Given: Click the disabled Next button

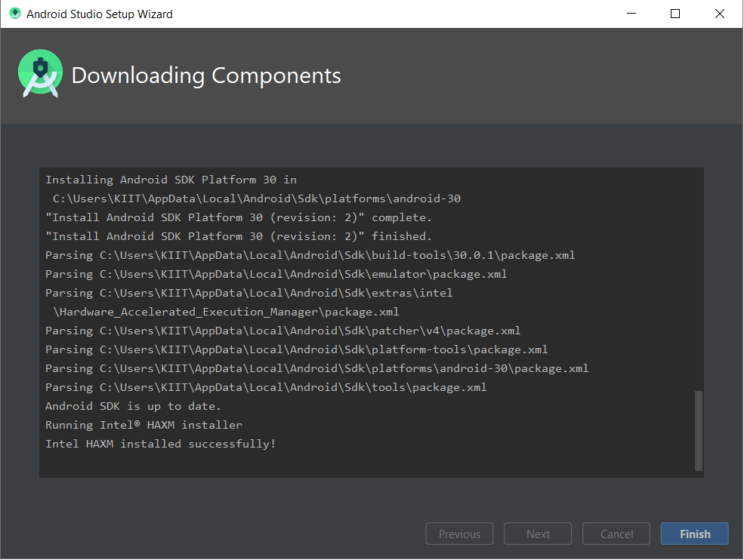Looking at the screenshot, I should pyautogui.click(x=538, y=534).
